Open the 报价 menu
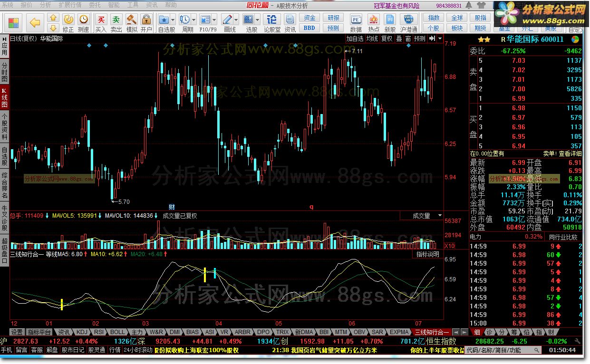The image size is (590, 364). click(x=27, y=5)
